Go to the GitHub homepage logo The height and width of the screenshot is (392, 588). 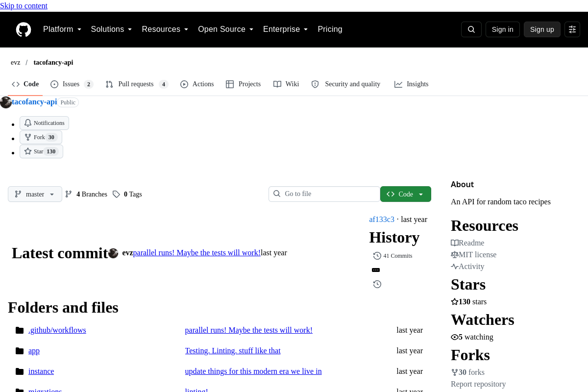pos(24,29)
